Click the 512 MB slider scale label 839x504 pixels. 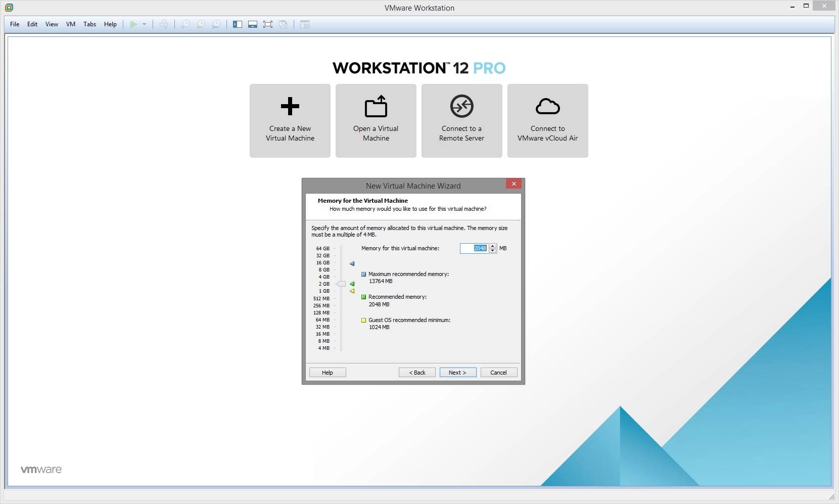(321, 298)
